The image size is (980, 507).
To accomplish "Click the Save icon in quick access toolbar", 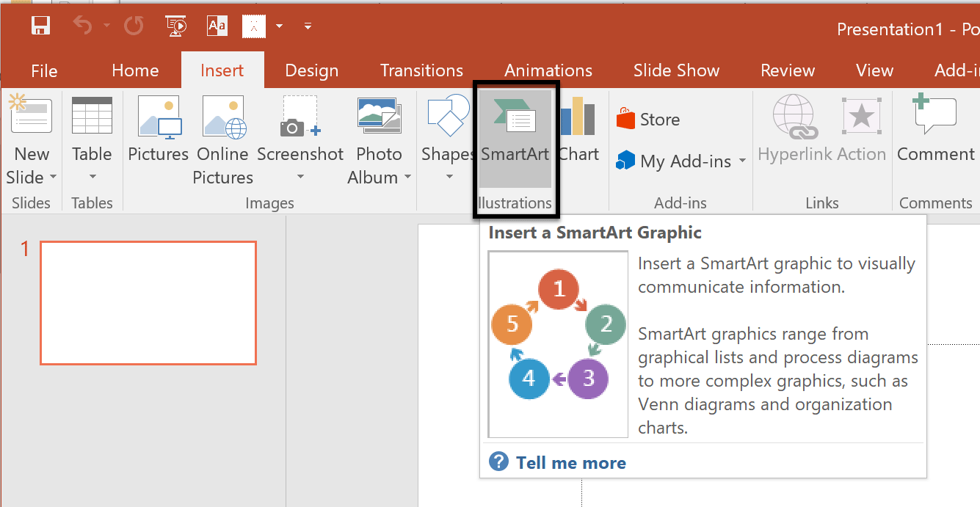I will tap(40, 26).
